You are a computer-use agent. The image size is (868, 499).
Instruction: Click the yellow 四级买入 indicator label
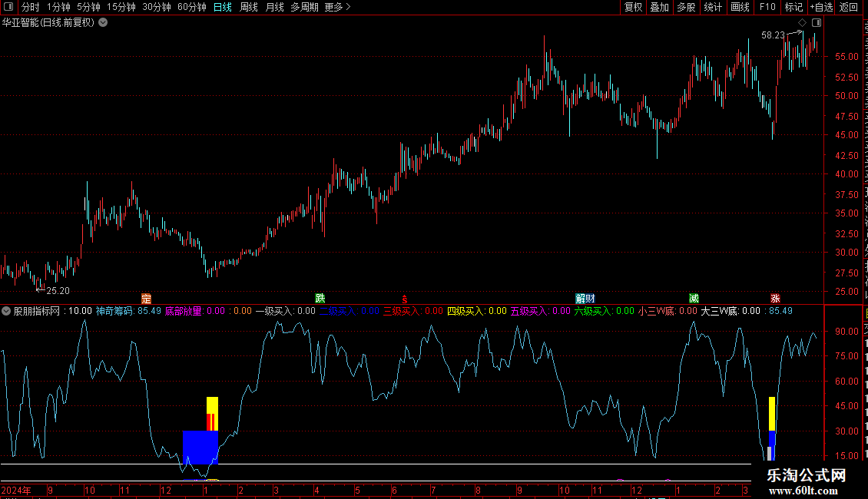click(476, 311)
